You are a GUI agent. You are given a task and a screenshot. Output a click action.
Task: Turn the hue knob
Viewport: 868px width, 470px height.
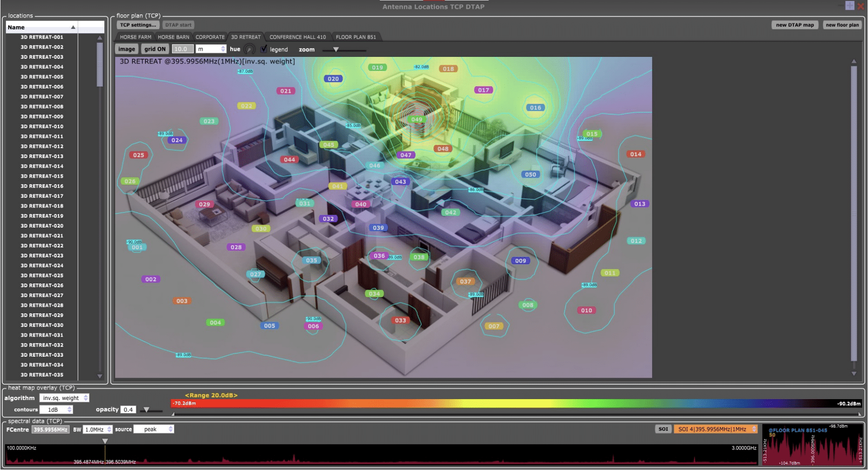(x=249, y=49)
